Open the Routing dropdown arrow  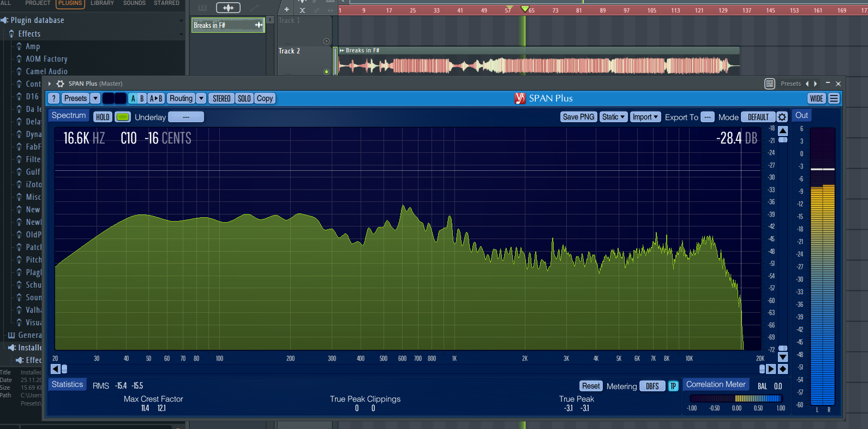coord(201,98)
